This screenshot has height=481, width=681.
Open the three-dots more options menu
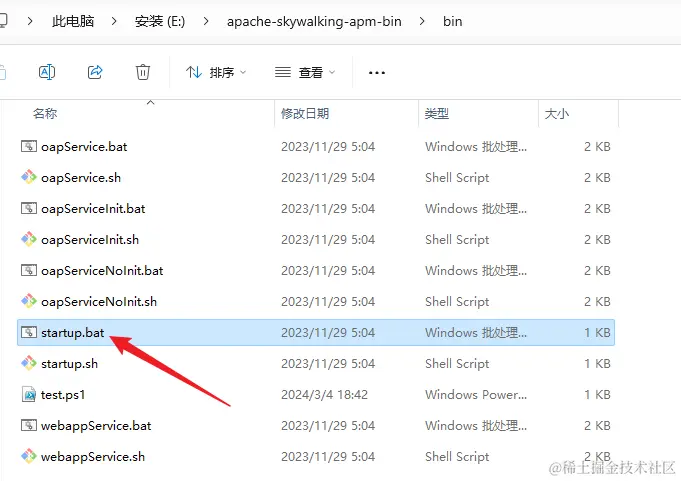pyautogui.click(x=377, y=72)
